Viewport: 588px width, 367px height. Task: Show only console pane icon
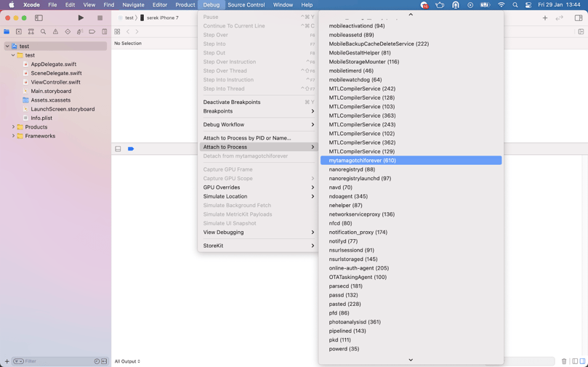[582, 361]
